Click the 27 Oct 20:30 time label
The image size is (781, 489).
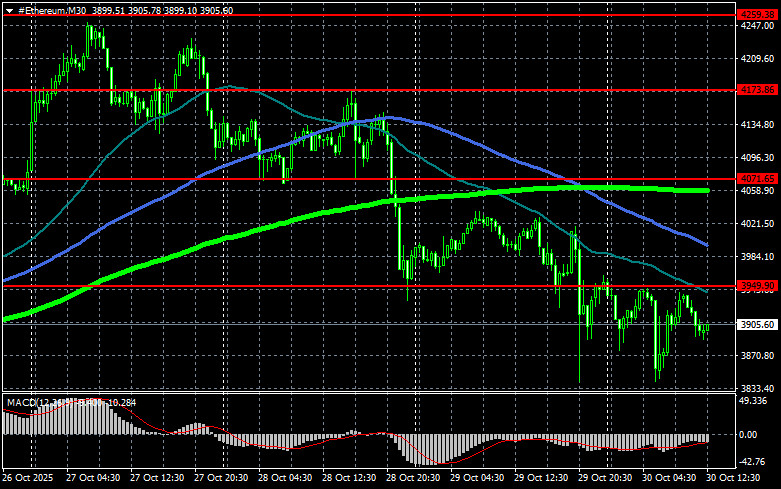(221, 478)
